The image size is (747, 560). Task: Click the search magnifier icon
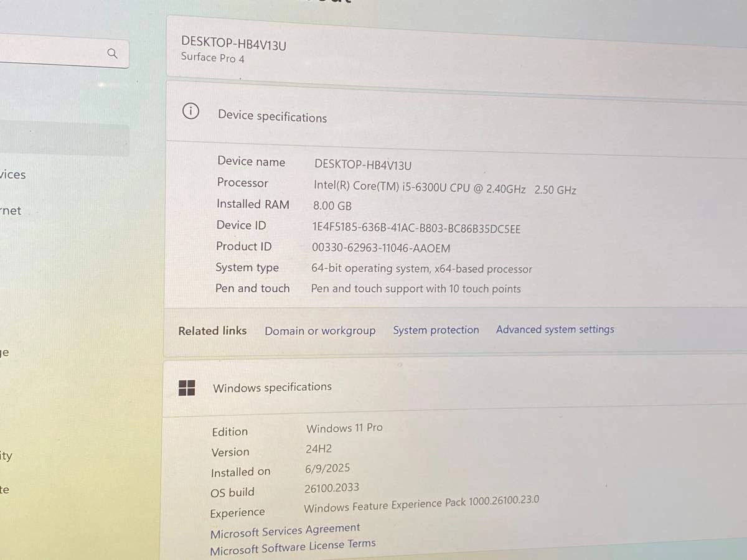pos(112,54)
